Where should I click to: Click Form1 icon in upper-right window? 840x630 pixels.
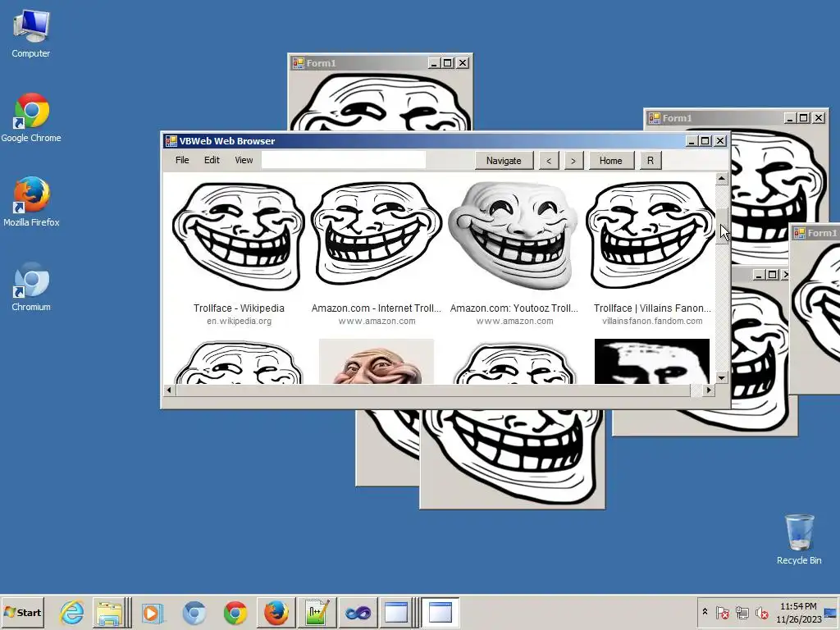[x=654, y=118]
